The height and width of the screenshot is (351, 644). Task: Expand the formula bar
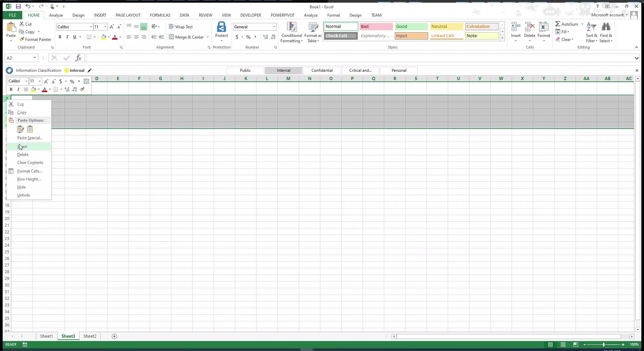[636, 58]
